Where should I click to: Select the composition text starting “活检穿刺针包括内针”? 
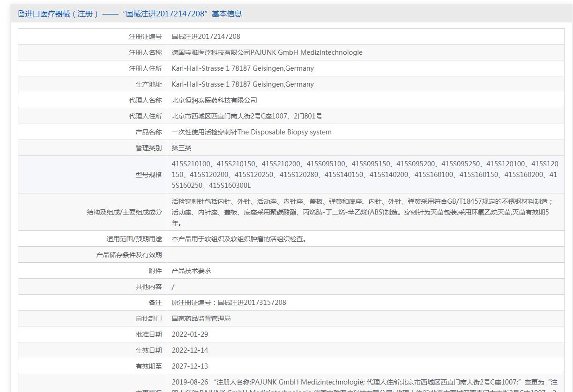click(362, 212)
